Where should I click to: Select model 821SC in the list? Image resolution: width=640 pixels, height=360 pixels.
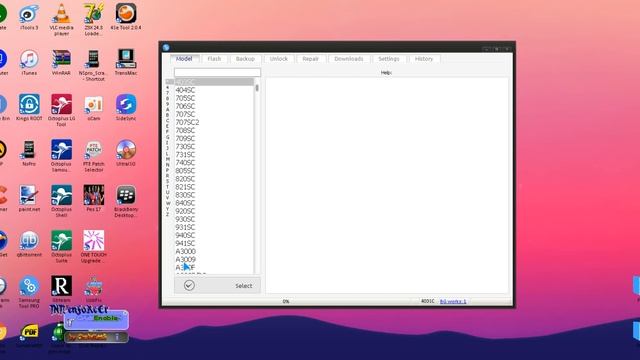coord(185,187)
